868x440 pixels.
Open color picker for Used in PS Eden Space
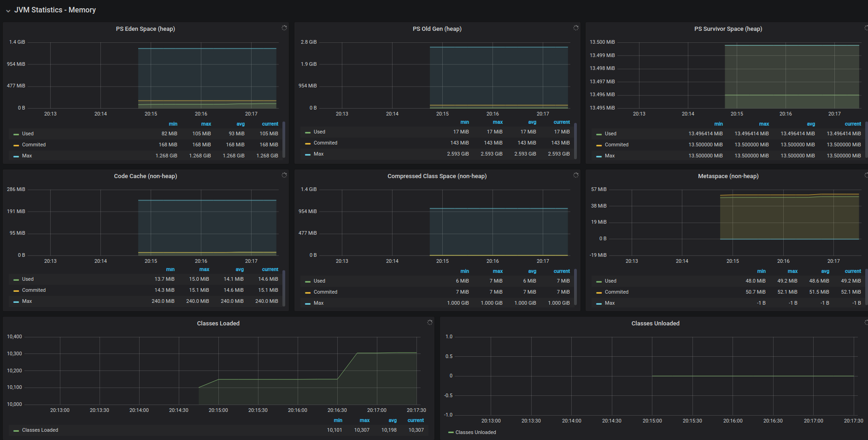(x=16, y=134)
